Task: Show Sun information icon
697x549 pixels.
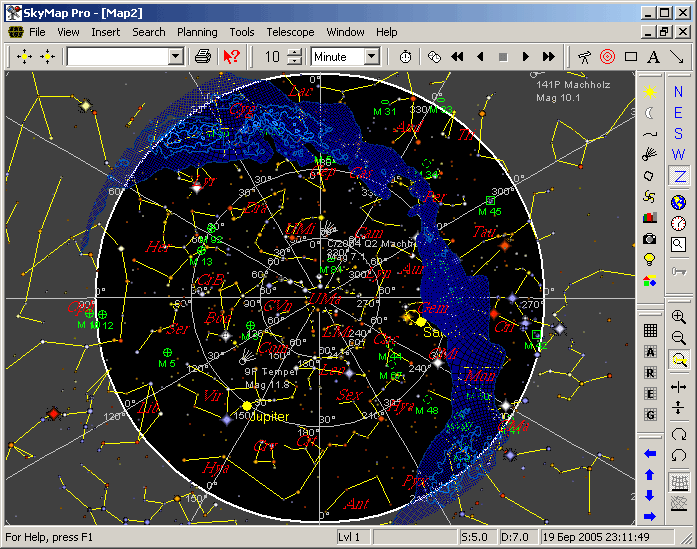Action: 649,92
